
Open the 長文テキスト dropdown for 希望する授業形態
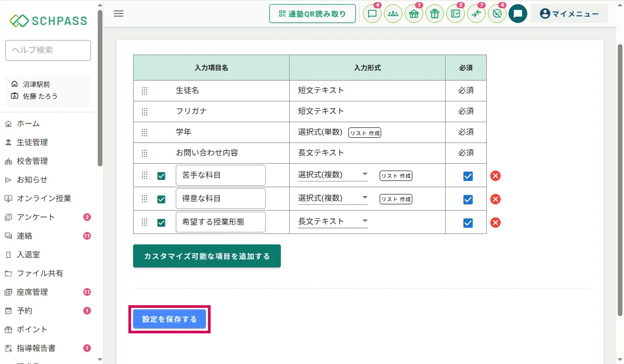pos(333,222)
